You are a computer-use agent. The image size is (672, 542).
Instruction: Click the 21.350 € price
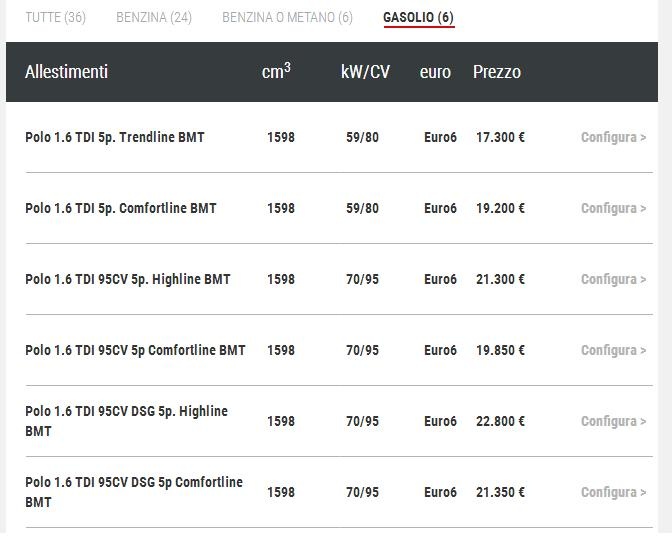(x=501, y=492)
